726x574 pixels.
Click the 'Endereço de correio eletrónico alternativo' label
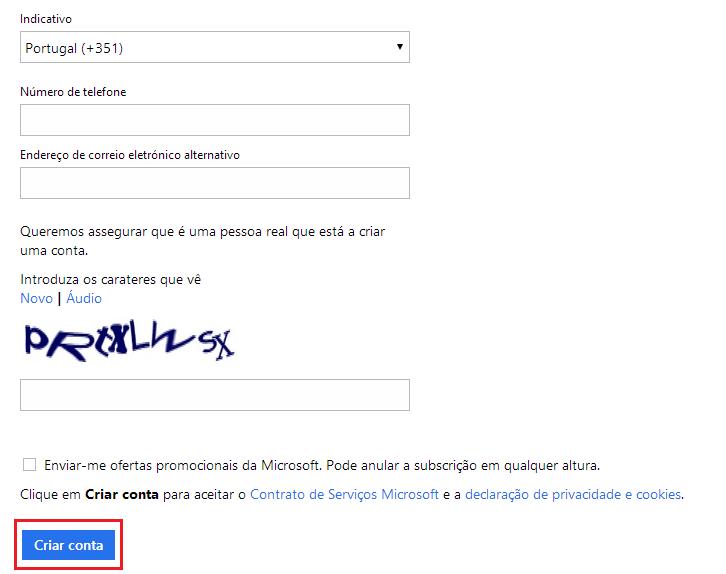tap(130, 155)
